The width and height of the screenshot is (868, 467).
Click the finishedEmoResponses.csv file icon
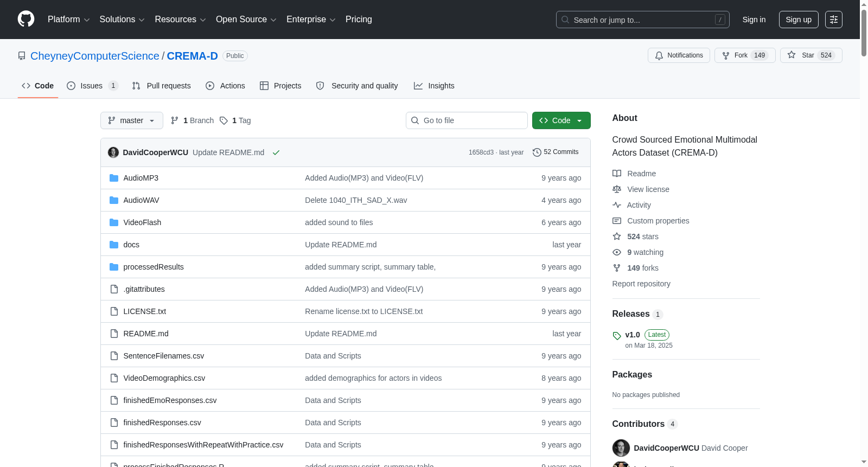coord(114,400)
